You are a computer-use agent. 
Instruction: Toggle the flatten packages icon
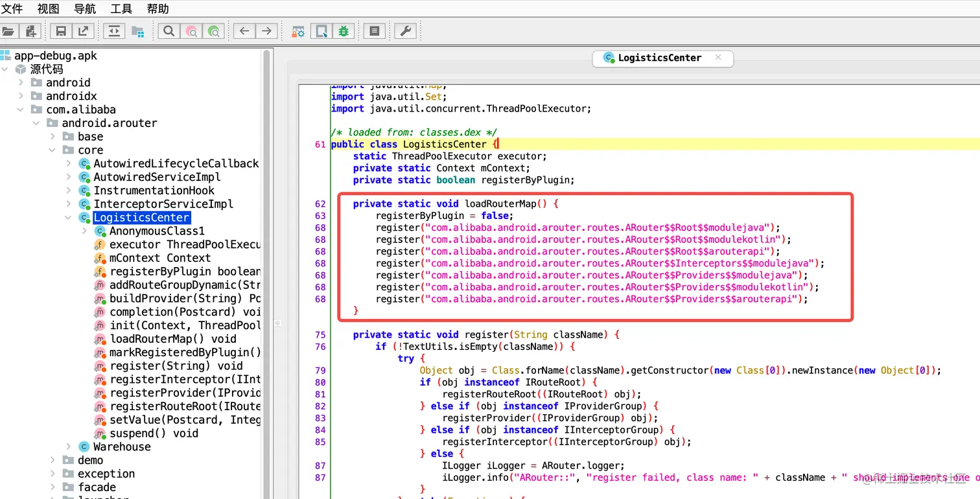pyautogui.click(x=137, y=30)
